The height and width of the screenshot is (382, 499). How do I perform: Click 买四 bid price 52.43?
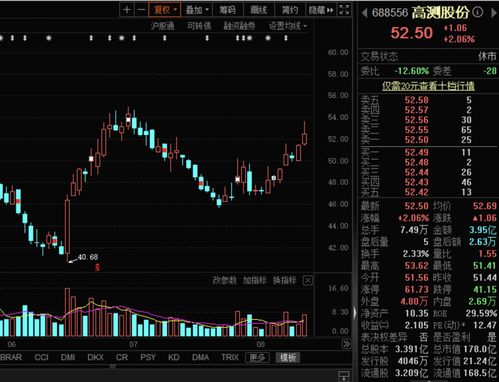point(416,182)
